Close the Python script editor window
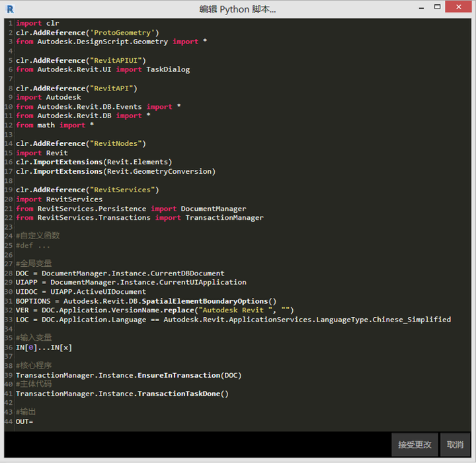The height and width of the screenshot is (463, 476). [x=458, y=7]
